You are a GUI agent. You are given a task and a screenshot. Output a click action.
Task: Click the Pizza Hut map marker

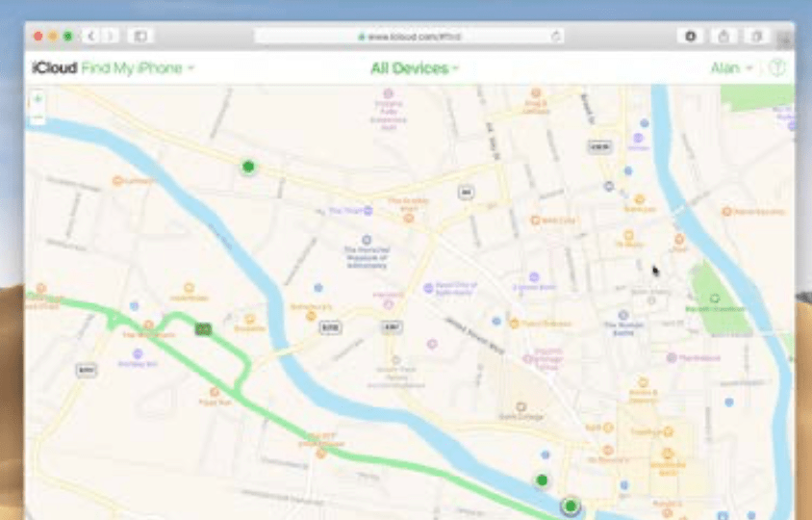tap(215, 392)
